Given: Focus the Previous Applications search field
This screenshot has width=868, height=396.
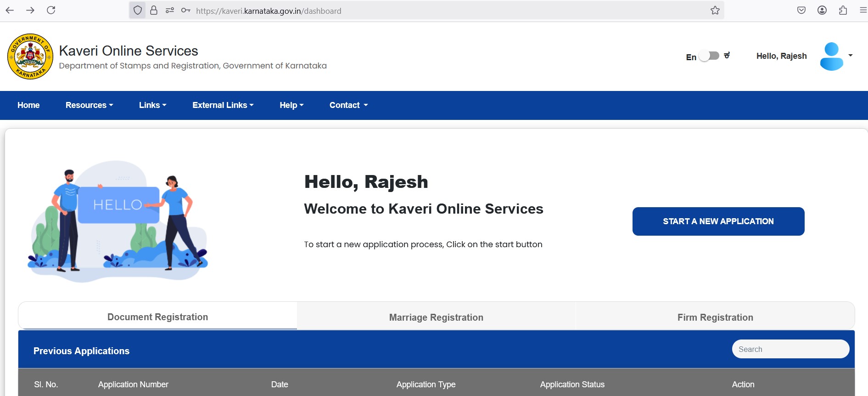Looking at the screenshot, I should pyautogui.click(x=790, y=349).
